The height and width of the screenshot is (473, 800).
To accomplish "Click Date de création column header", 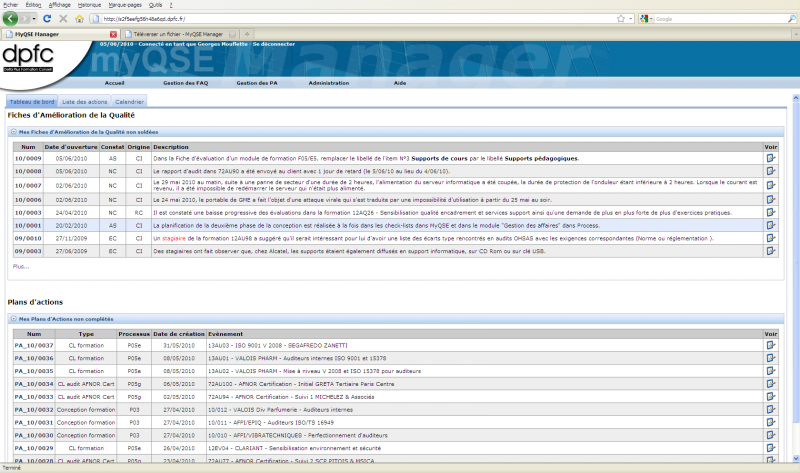I will point(179,334).
